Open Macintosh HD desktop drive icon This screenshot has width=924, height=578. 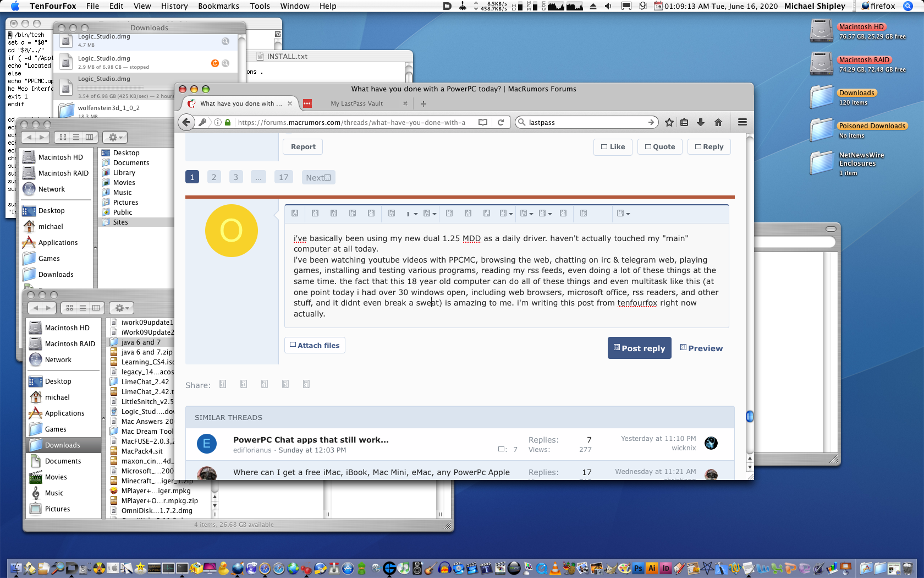pyautogui.click(x=821, y=31)
